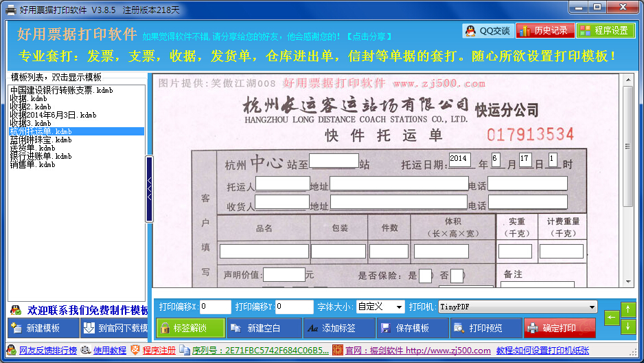Open 程序设置 program settings
This screenshot has height=363, width=644.
(606, 31)
